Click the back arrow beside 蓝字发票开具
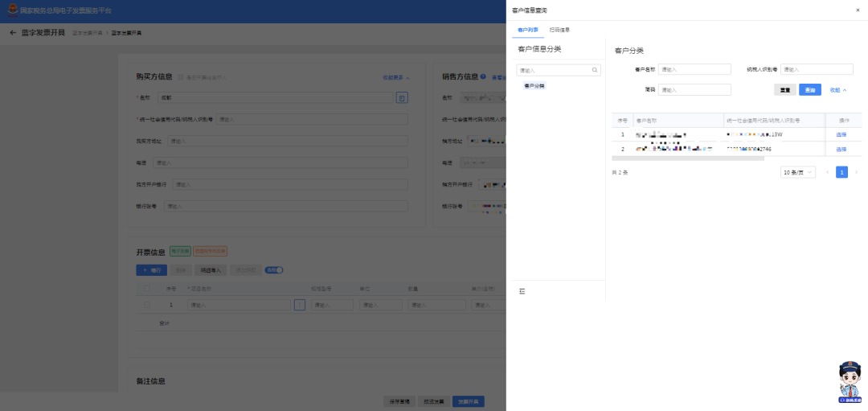Image resolution: width=868 pixels, height=411 pixels. tap(13, 33)
